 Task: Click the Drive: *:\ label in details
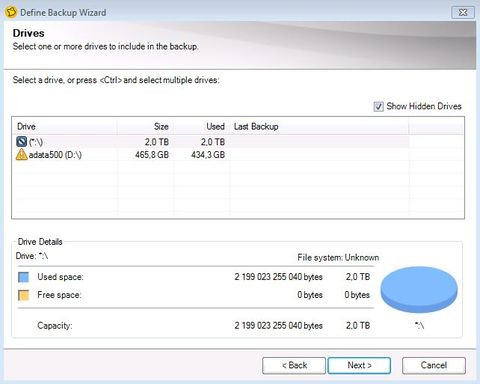point(32,256)
